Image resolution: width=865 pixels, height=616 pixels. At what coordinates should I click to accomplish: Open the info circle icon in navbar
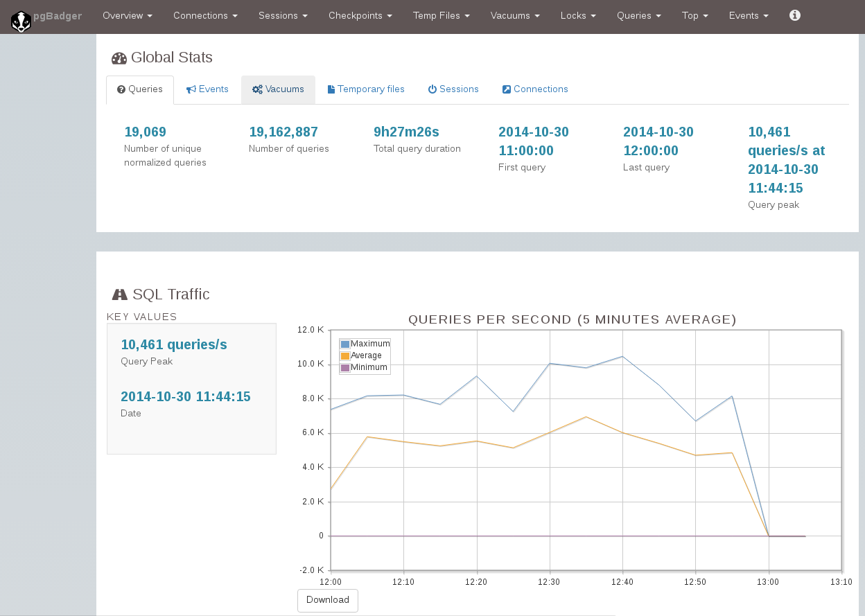[x=795, y=15]
